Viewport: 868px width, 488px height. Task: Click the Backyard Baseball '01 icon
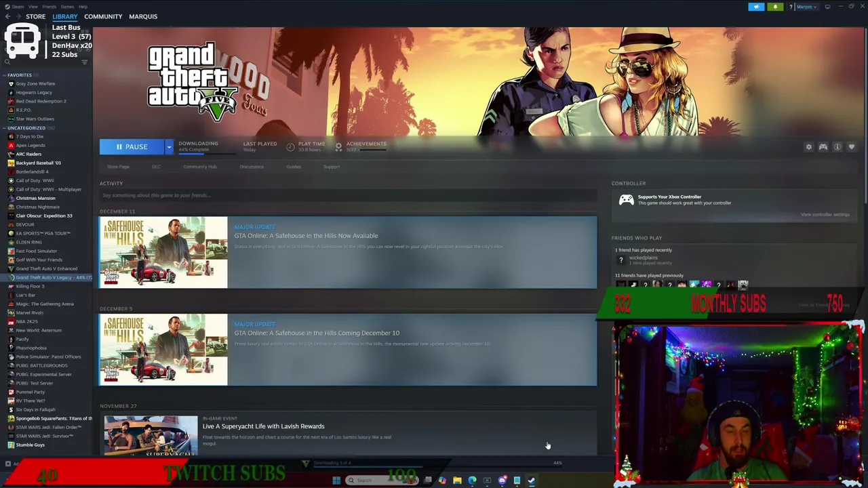click(x=11, y=163)
